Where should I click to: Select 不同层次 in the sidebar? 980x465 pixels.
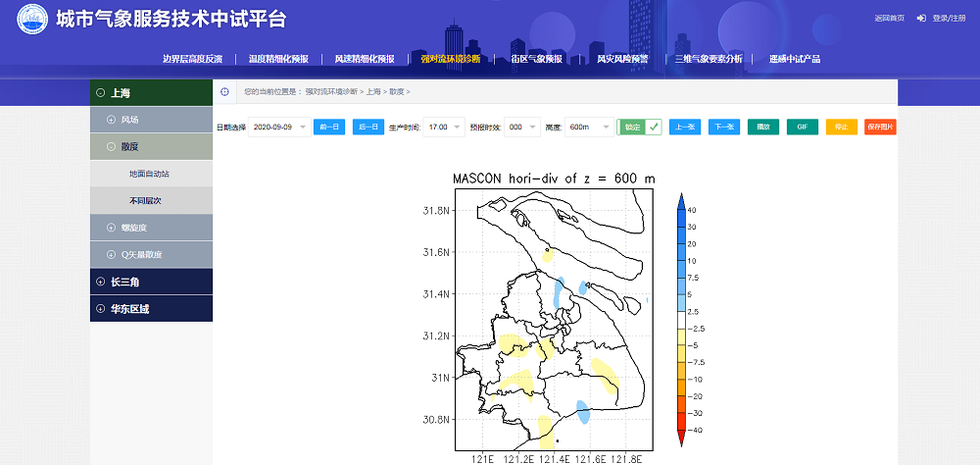(144, 200)
